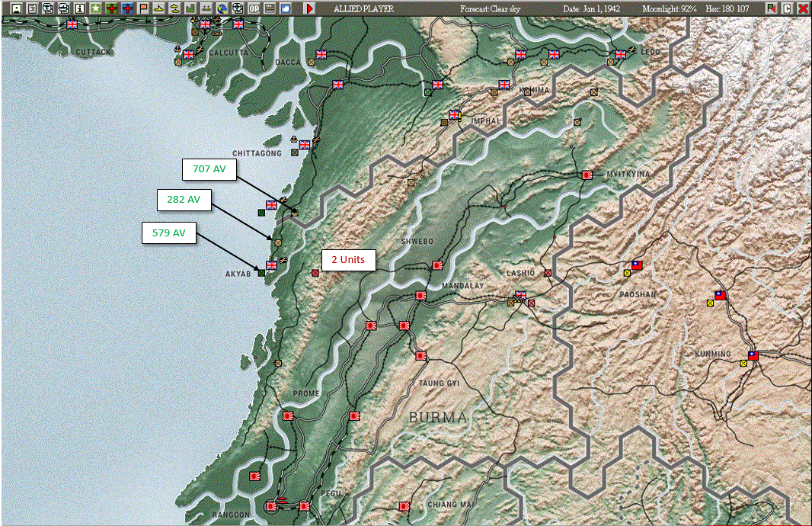Click the OP toolbar button
812x526 pixels.
pyautogui.click(x=254, y=8)
